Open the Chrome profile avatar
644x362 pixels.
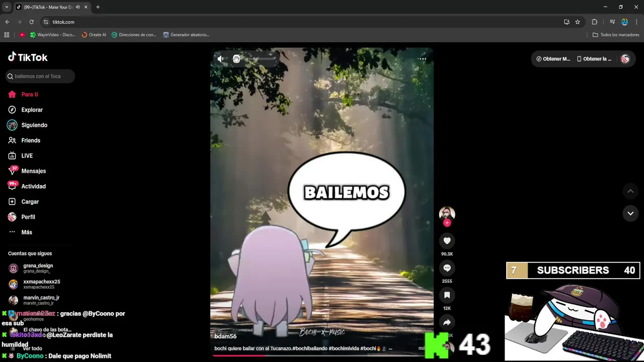(x=624, y=22)
